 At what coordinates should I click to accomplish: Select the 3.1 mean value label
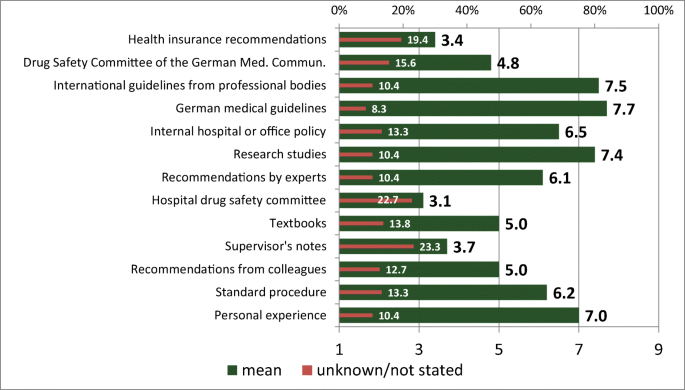(440, 201)
